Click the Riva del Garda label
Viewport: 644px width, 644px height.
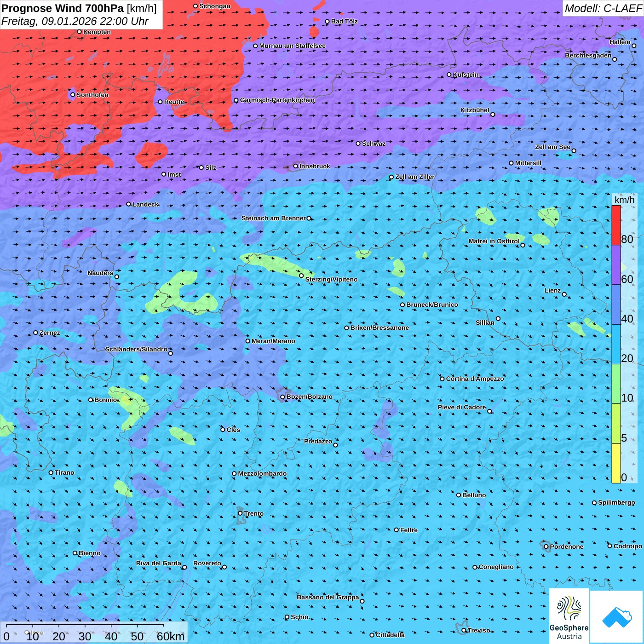pyautogui.click(x=159, y=563)
